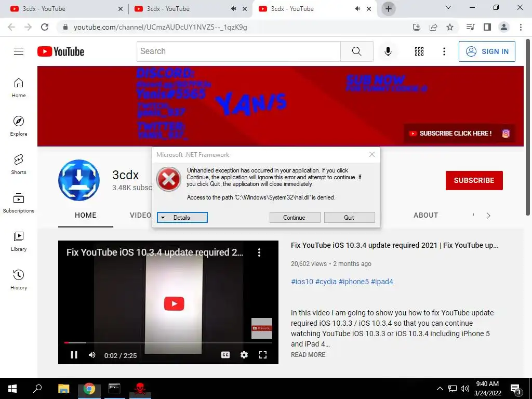Open Chrome side panel icon
The height and width of the screenshot is (399, 532).
(487, 27)
